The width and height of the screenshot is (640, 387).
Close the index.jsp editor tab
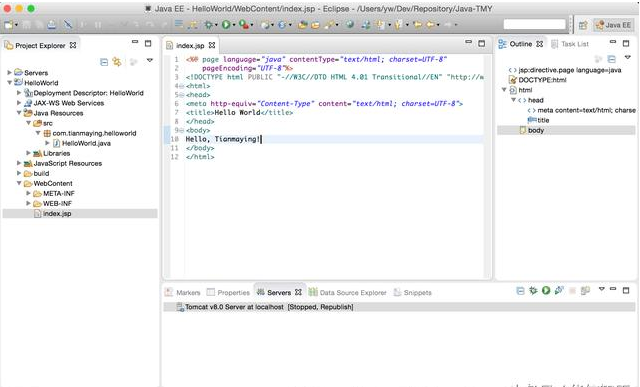(x=212, y=45)
